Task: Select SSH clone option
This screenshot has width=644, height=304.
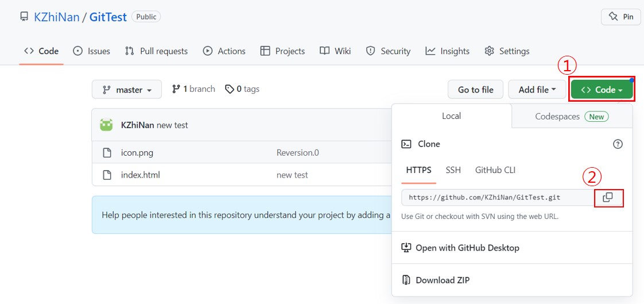Action: point(453,170)
